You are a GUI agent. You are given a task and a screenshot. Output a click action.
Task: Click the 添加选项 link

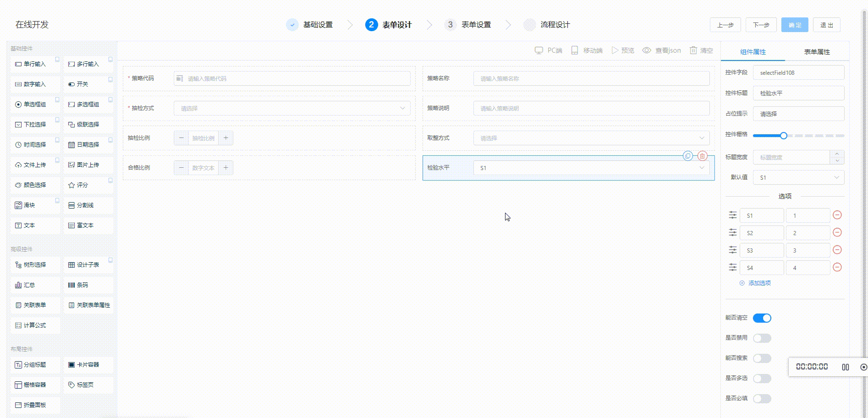coord(759,283)
